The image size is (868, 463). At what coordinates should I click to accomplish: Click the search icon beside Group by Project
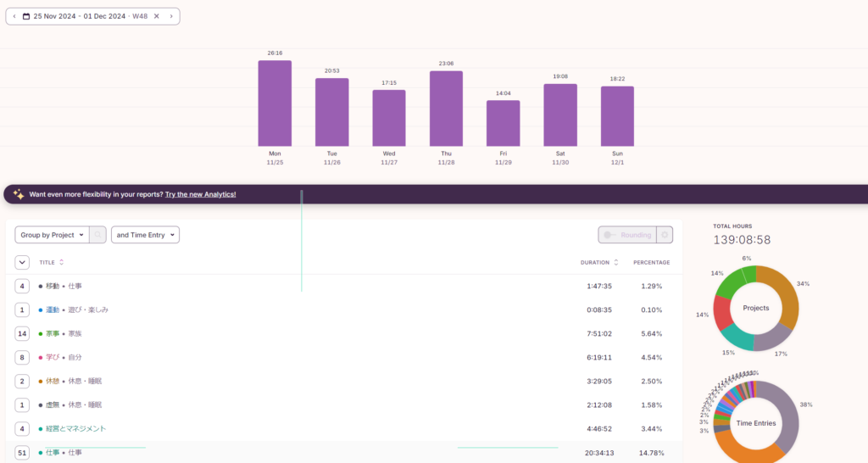point(97,235)
